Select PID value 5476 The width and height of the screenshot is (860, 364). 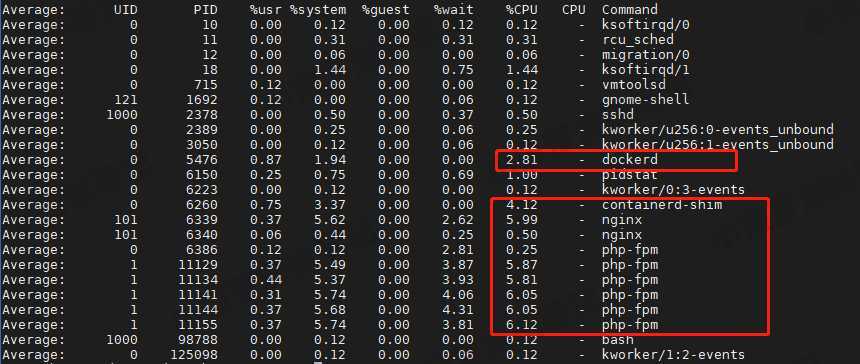(201, 160)
